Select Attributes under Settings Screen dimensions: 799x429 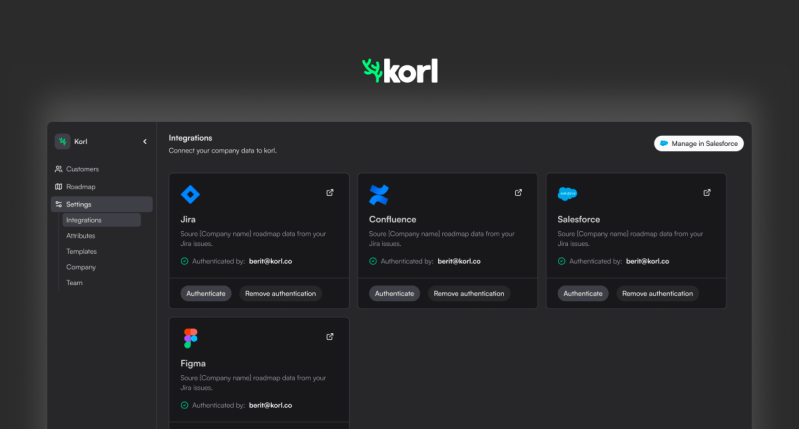click(81, 236)
